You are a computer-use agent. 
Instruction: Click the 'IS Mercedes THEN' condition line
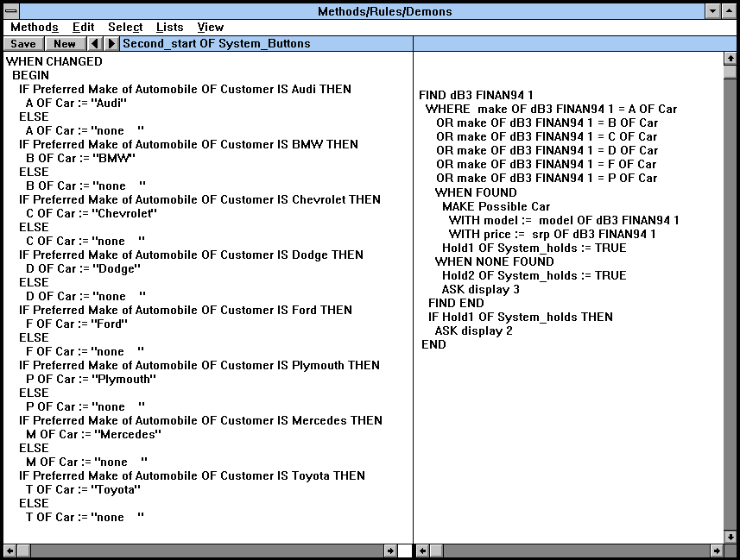200,420
